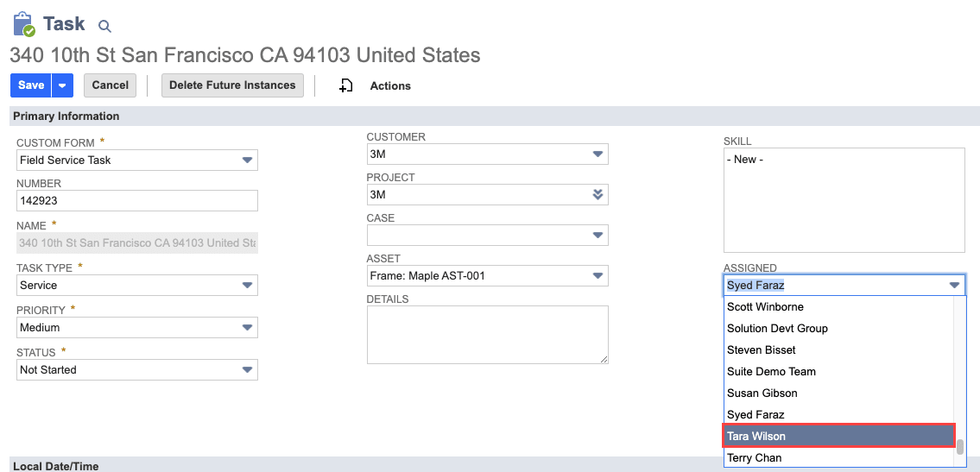Expand the Priority dropdown
The width and height of the screenshot is (980, 472).
tap(247, 327)
